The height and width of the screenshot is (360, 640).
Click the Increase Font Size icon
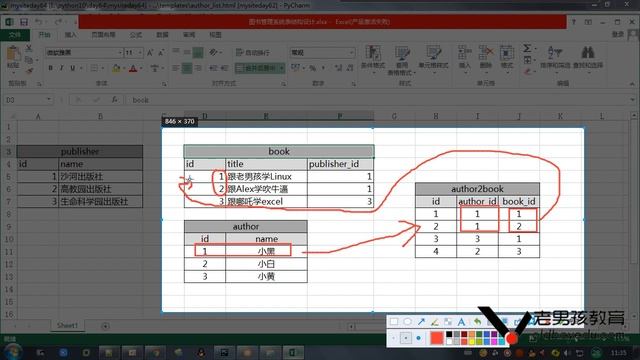pyautogui.click(x=150, y=53)
